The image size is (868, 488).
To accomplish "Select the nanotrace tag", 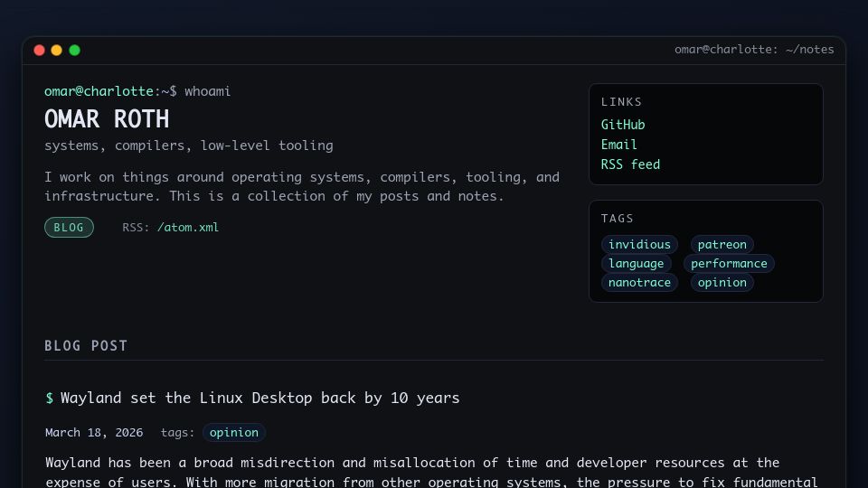I will 639,282.
